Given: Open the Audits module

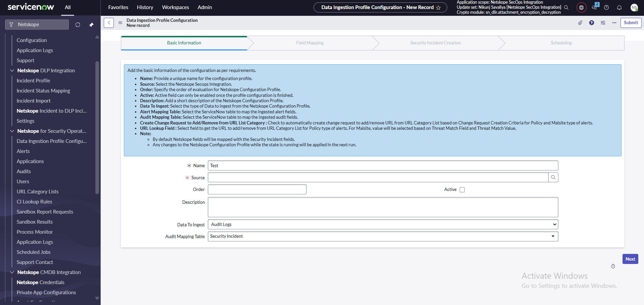Looking at the screenshot, I should tap(24, 171).
